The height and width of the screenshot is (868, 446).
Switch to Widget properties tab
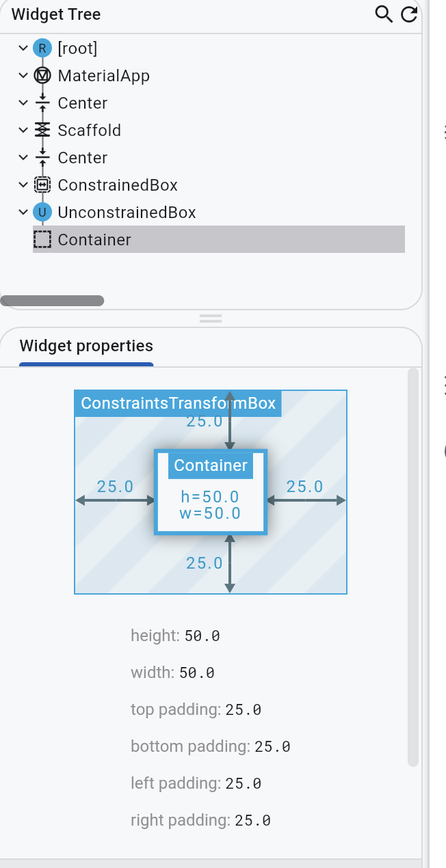tap(86, 346)
